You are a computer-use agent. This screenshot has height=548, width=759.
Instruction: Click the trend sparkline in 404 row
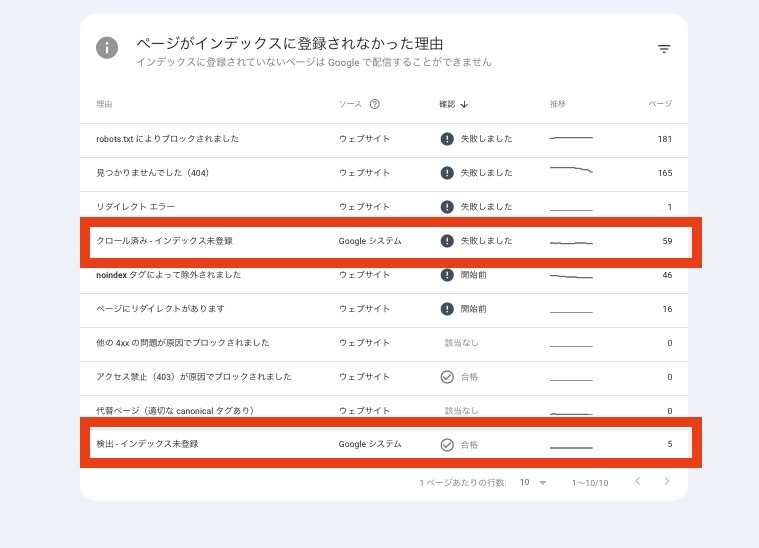pos(571,169)
